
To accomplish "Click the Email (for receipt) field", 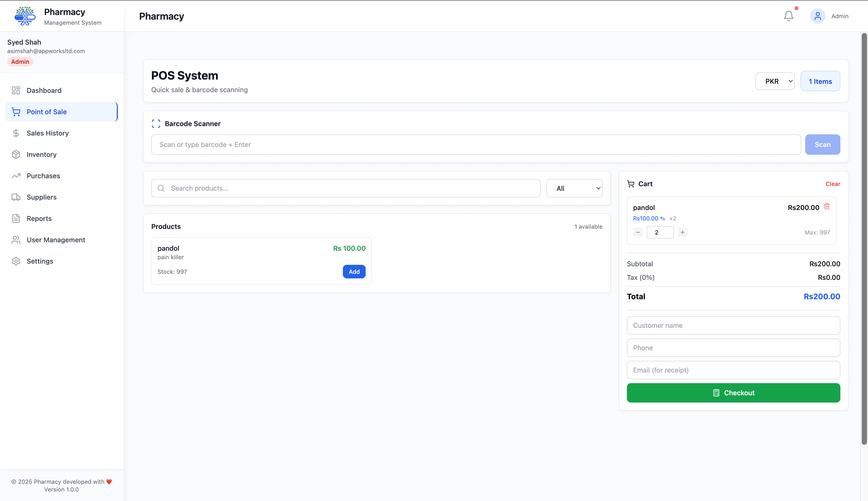I will (733, 370).
